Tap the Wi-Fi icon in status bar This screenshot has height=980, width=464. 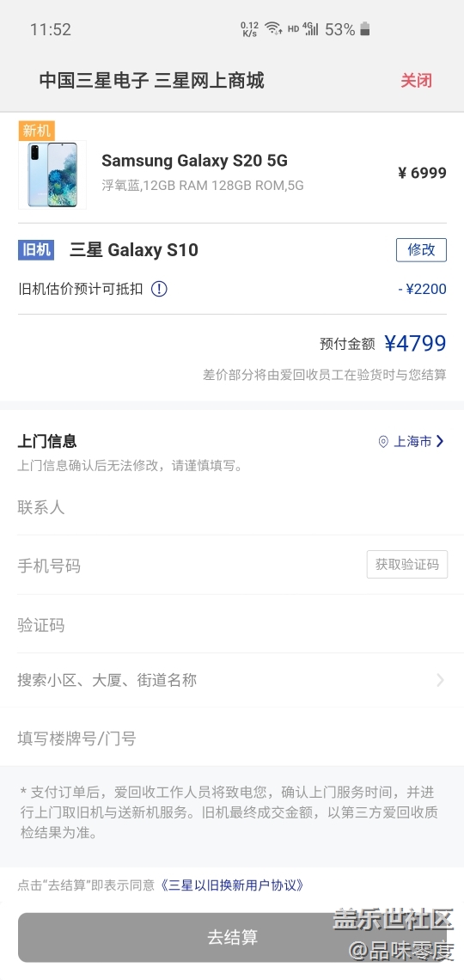click(x=273, y=28)
